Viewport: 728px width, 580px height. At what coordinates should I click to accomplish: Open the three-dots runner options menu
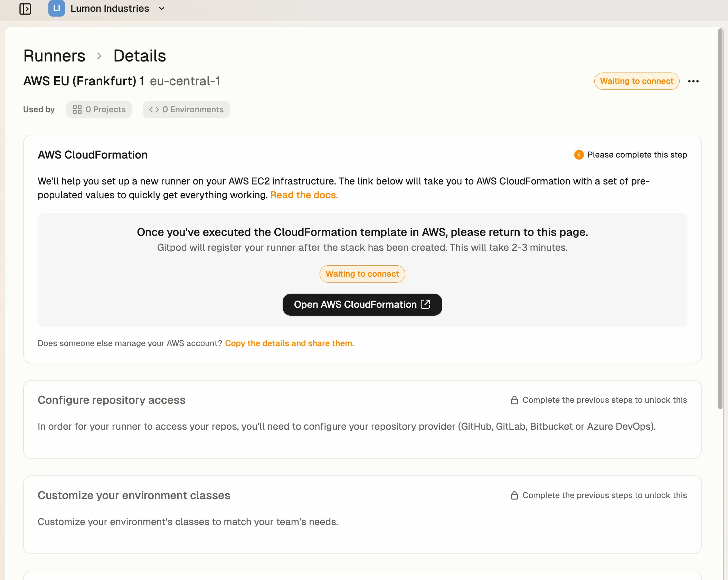693,81
